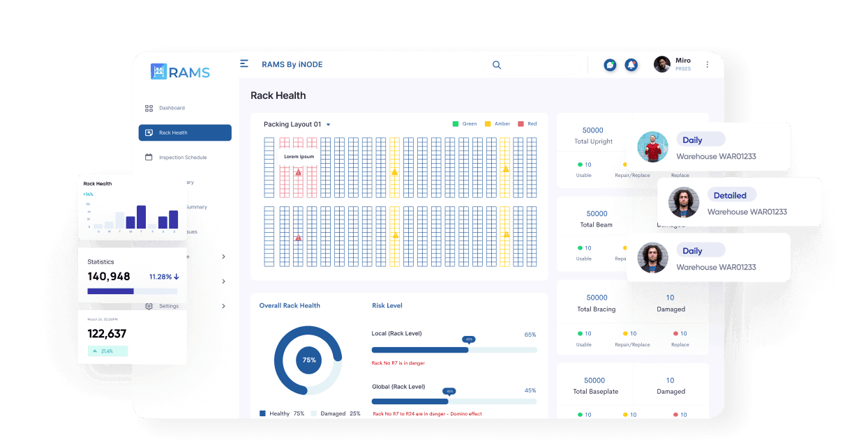Click the Settings gear icon
This screenshot has width=868, height=444.
[x=149, y=306]
